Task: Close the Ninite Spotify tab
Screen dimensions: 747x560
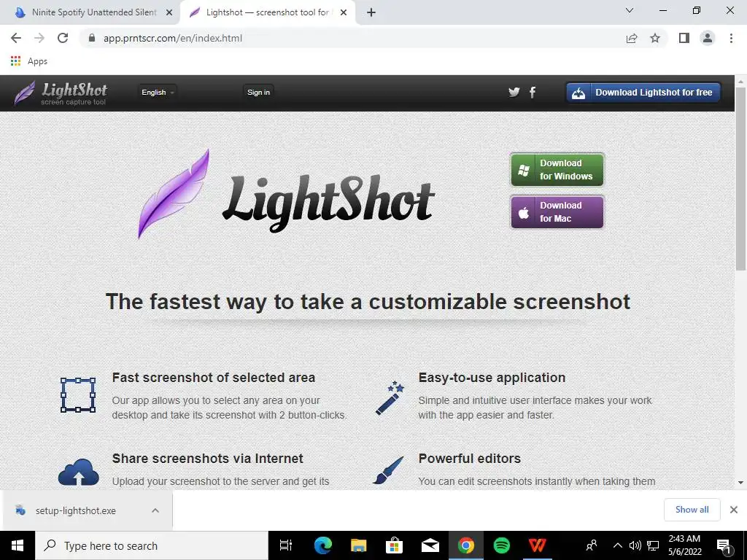Action: coord(169,13)
